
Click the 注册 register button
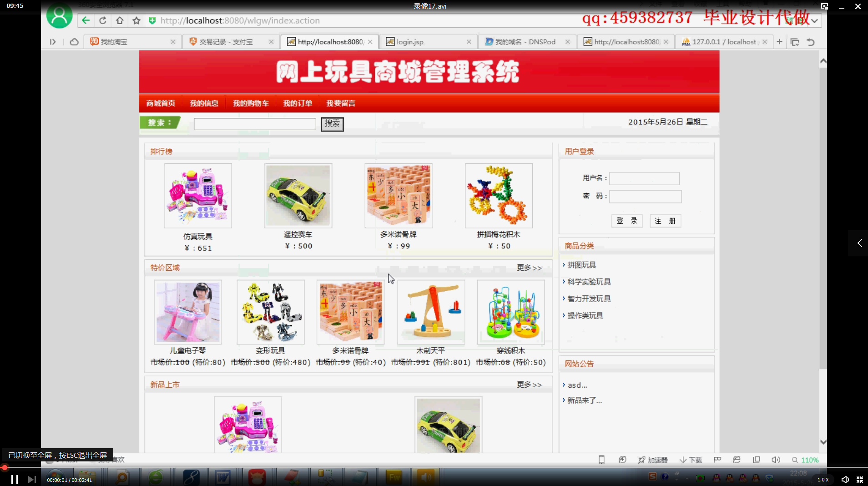[665, 221]
